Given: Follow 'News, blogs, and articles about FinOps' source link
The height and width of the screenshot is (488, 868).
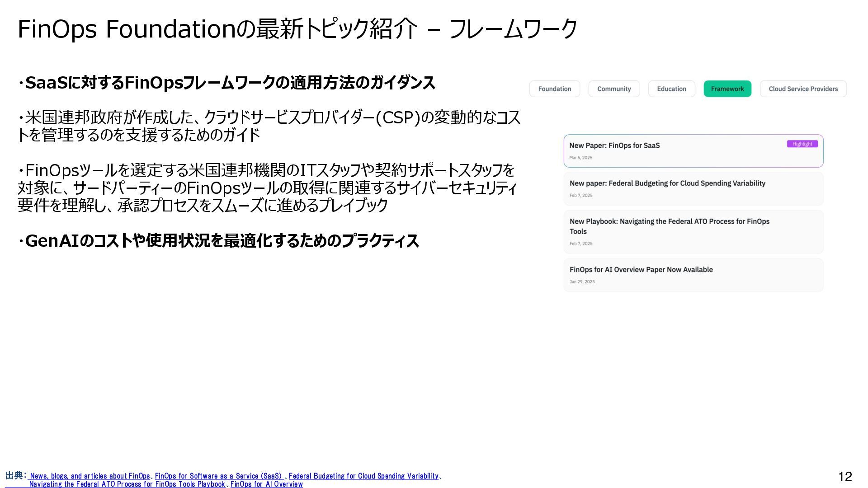Looking at the screenshot, I should tap(90, 476).
